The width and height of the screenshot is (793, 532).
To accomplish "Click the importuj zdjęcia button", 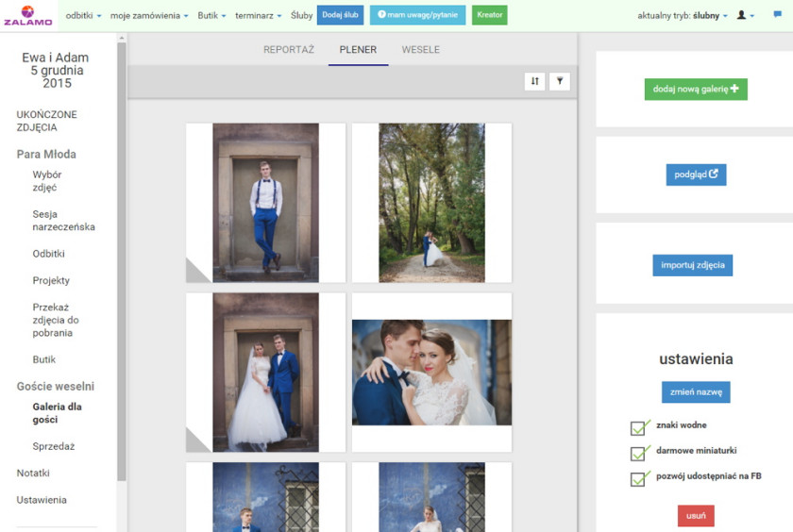I will tap(693, 265).
